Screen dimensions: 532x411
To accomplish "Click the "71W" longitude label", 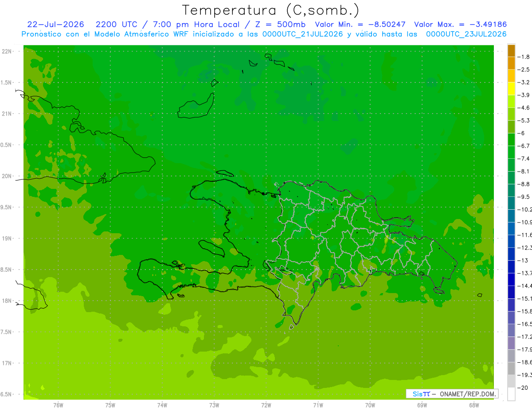I will click(318, 405).
